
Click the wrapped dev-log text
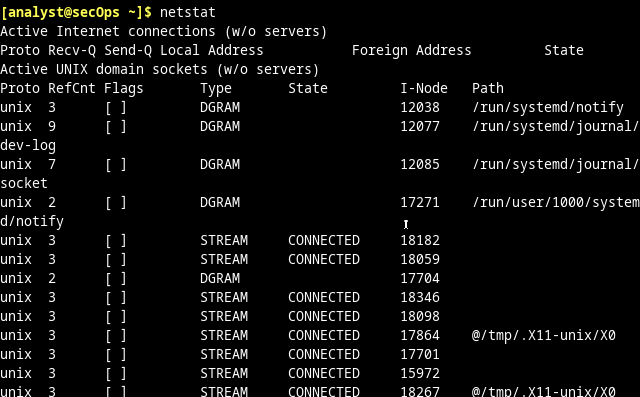(x=28, y=146)
